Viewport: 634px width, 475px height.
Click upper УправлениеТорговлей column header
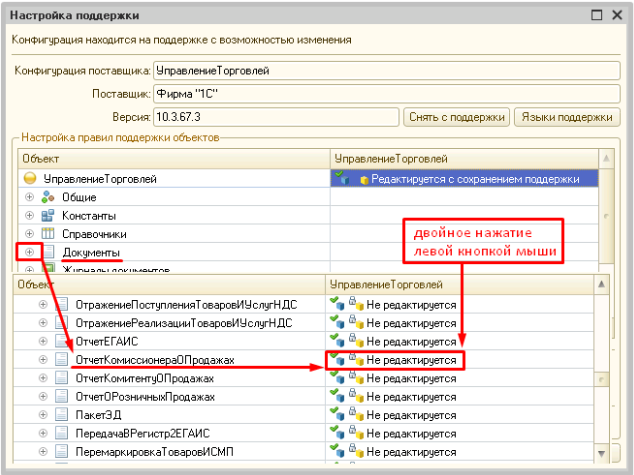pyautogui.click(x=464, y=159)
